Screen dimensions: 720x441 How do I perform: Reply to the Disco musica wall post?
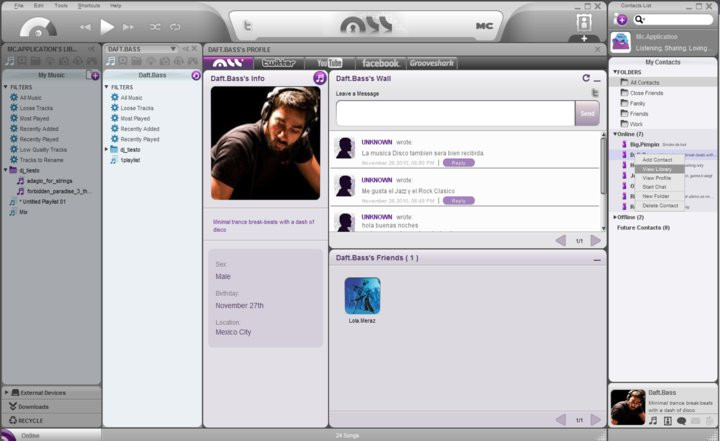pos(459,163)
